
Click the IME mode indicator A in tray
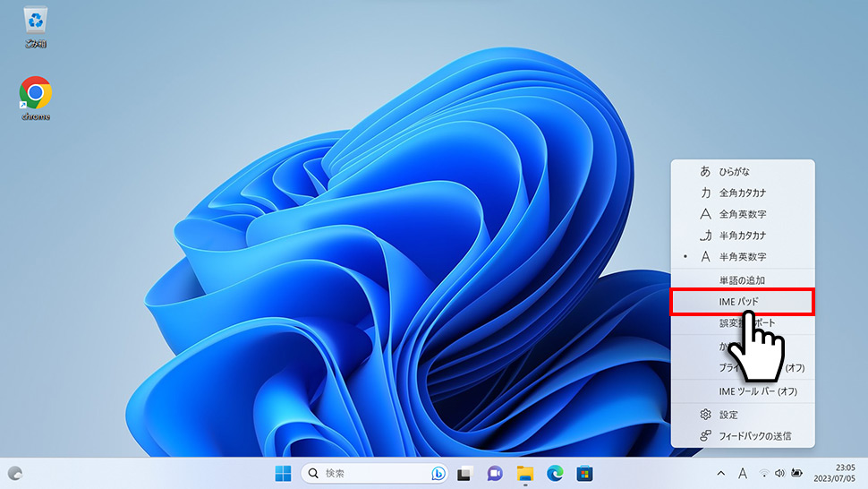743,474
